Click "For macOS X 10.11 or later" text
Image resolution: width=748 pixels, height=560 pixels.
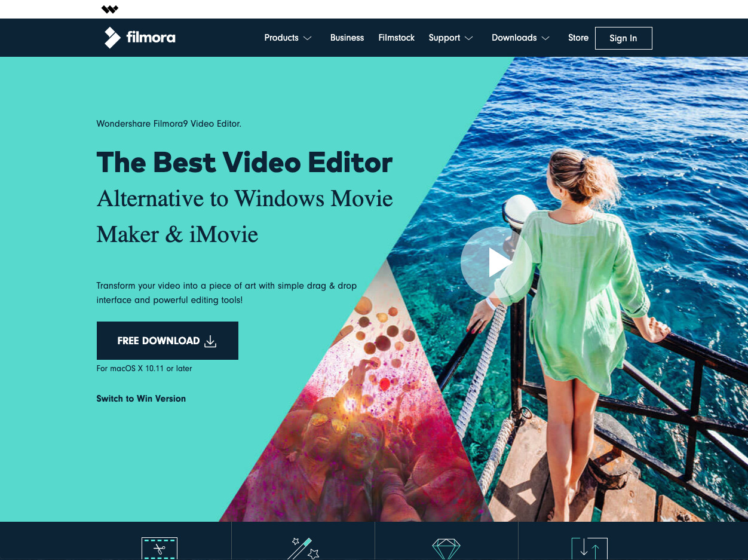pos(144,369)
